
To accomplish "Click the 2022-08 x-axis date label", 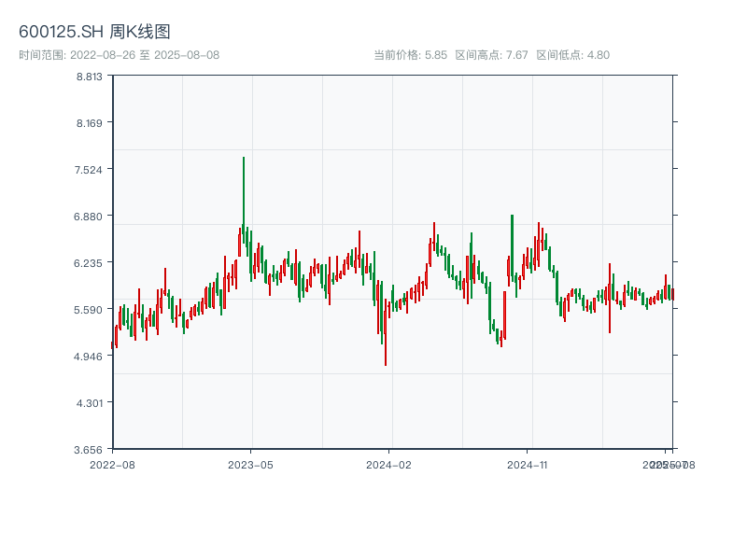I will click(x=112, y=464).
